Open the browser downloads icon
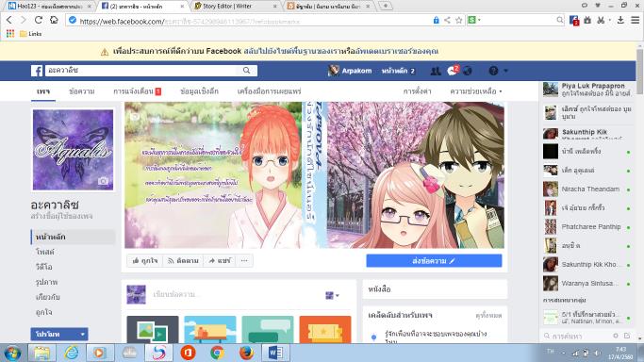The width and height of the screenshot is (644, 362). [x=620, y=20]
